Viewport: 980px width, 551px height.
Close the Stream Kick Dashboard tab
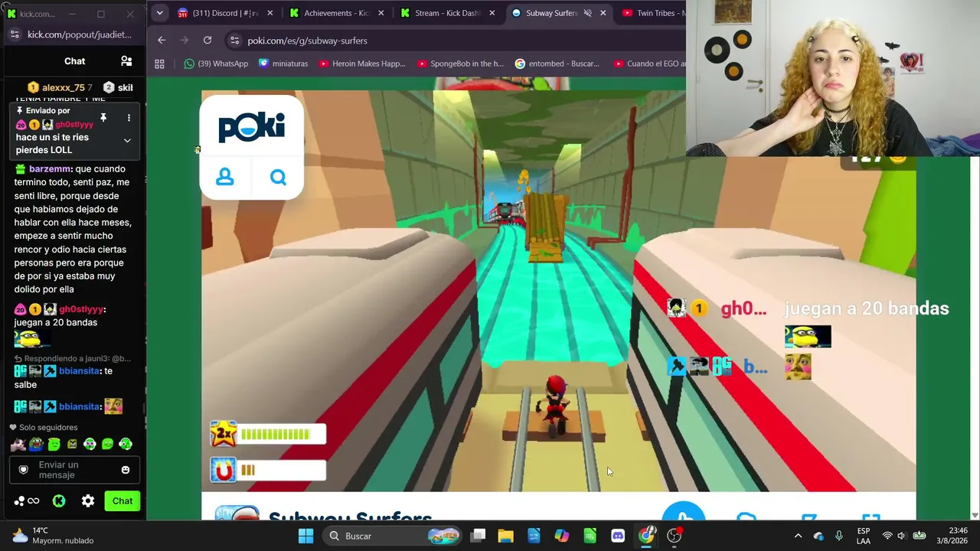(x=492, y=13)
